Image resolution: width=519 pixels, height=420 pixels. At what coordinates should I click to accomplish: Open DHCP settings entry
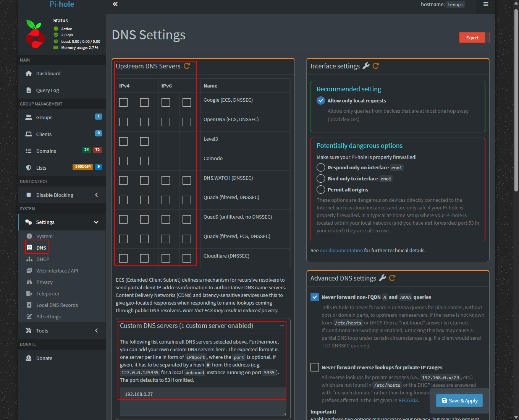pos(43,259)
